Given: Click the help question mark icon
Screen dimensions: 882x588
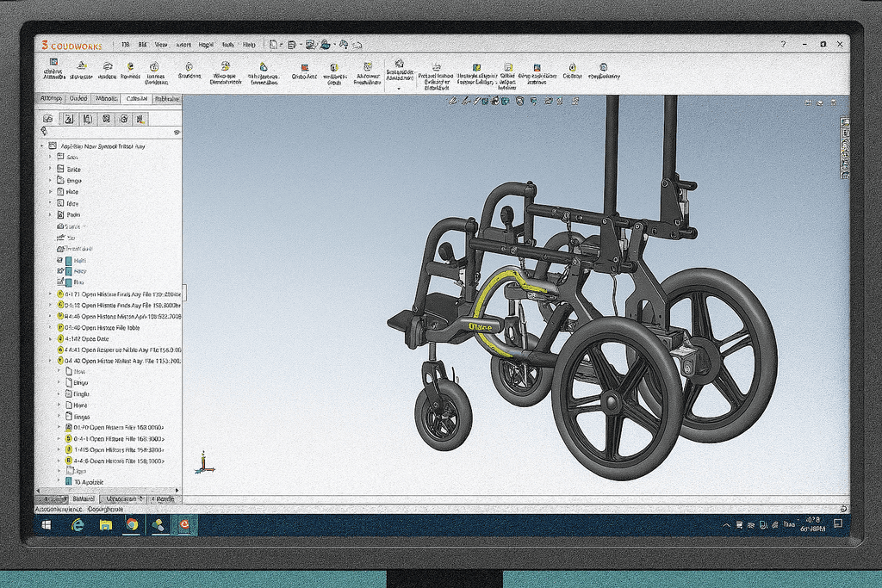Looking at the screenshot, I should (783, 44).
